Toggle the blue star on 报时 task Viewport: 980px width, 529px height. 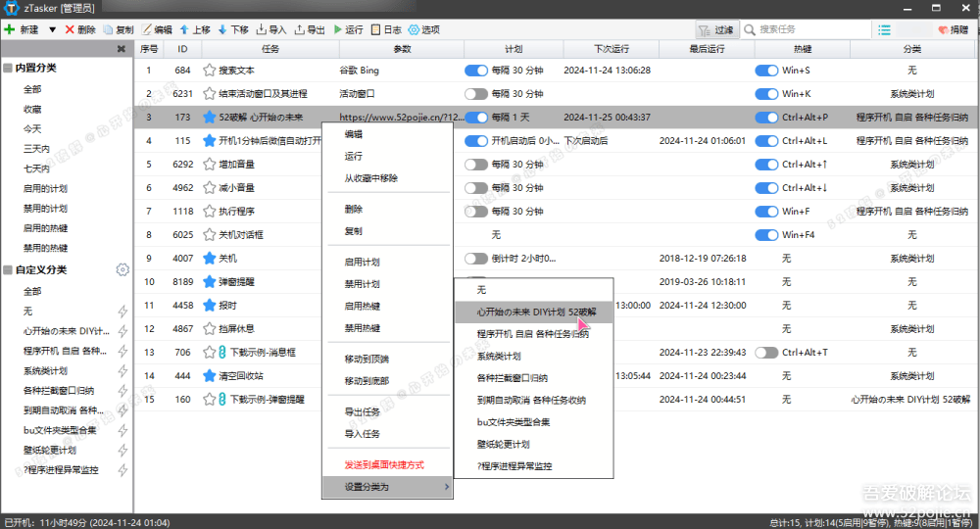point(210,306)
